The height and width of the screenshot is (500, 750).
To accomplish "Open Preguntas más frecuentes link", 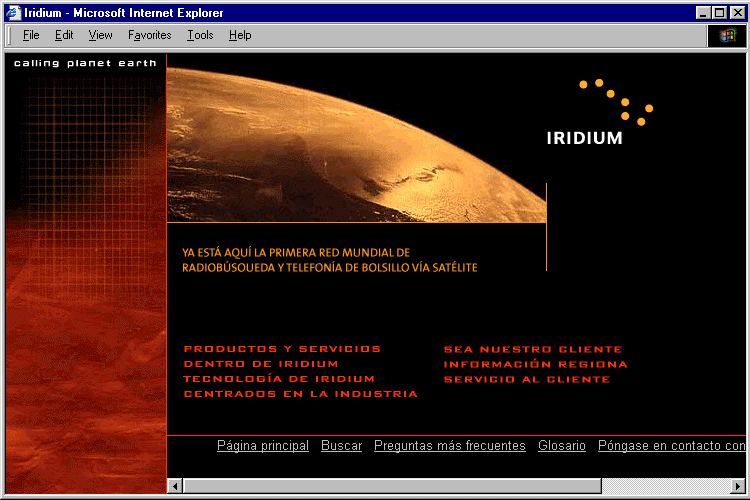I will point(450,445).
